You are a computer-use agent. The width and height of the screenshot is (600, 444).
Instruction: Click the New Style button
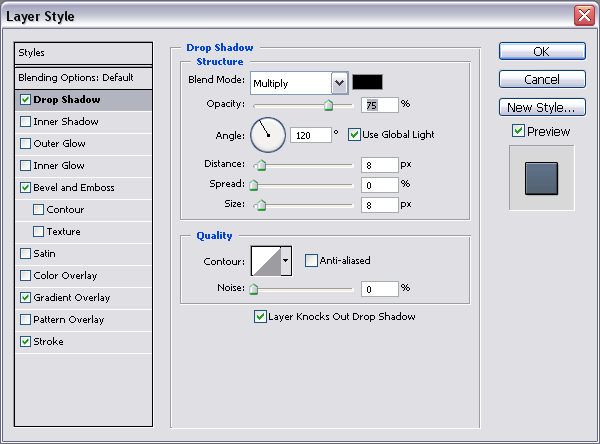[x=541, y=107]
